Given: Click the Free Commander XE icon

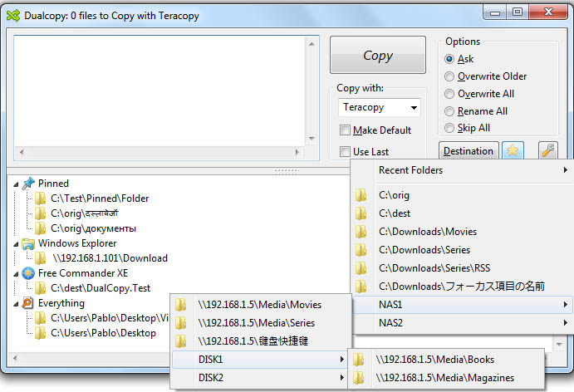Looking at the screenshot, I should pos(29,273).
